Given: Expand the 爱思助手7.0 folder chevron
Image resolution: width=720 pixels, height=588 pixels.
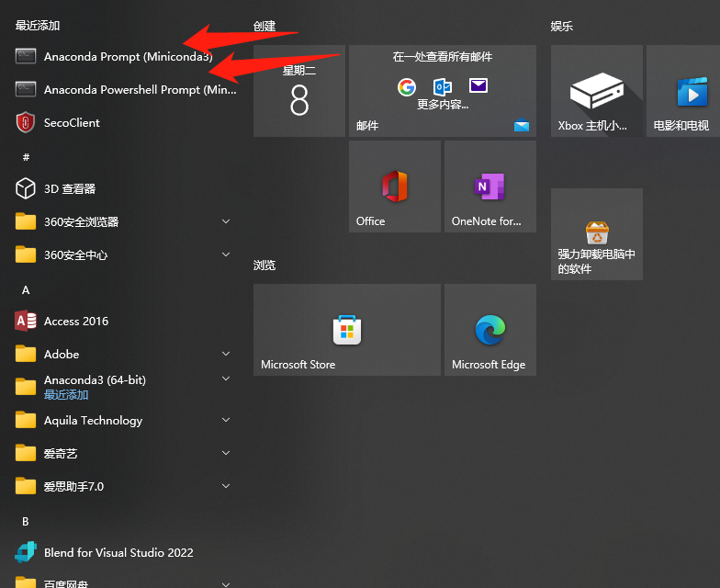Looking at the screenshot, I should [x=226, y=486].
